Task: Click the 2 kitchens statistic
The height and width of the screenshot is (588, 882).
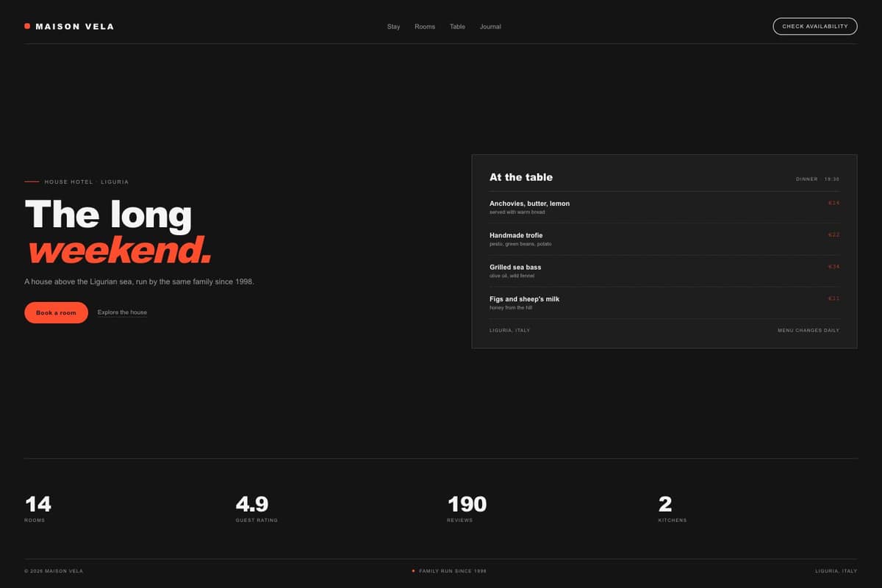Action: 673,509
